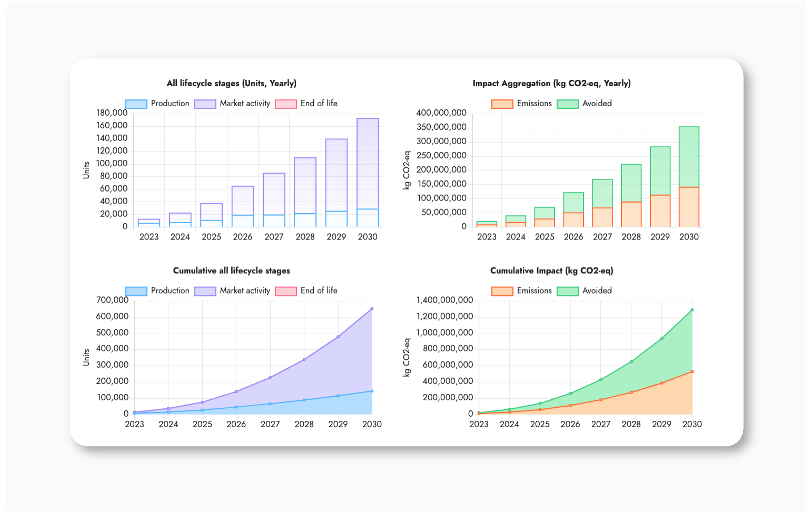Select the 2028 Market activity point on cumulative line
Image resolution: width=812 pixels, height=519 pixels.
pos(304,360)
